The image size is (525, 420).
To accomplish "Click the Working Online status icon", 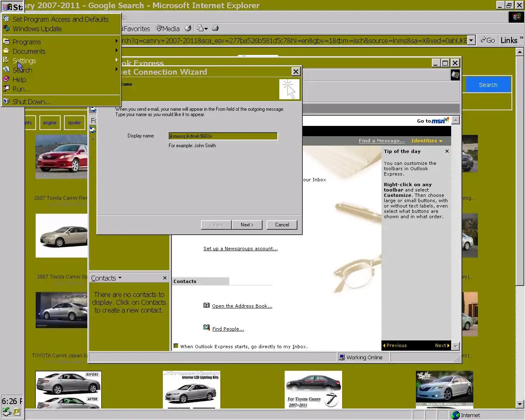I will (342, 357).
